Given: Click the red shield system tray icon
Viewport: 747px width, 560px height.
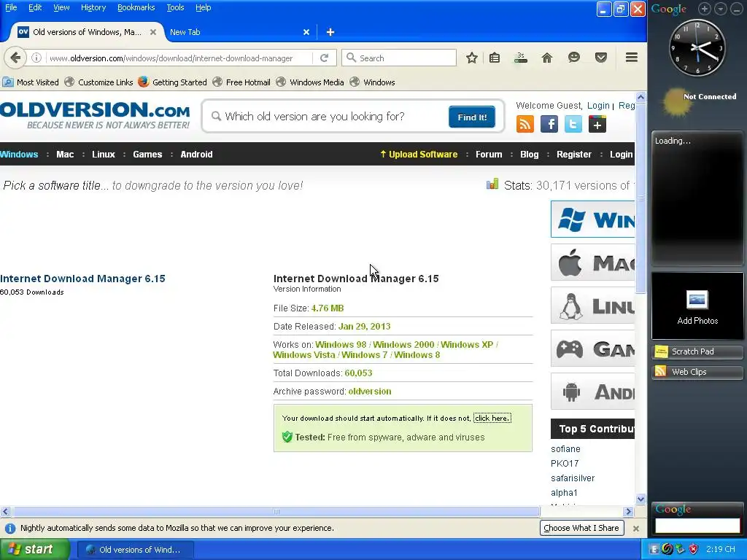Looking at the screenshot, I should point(693,550).
